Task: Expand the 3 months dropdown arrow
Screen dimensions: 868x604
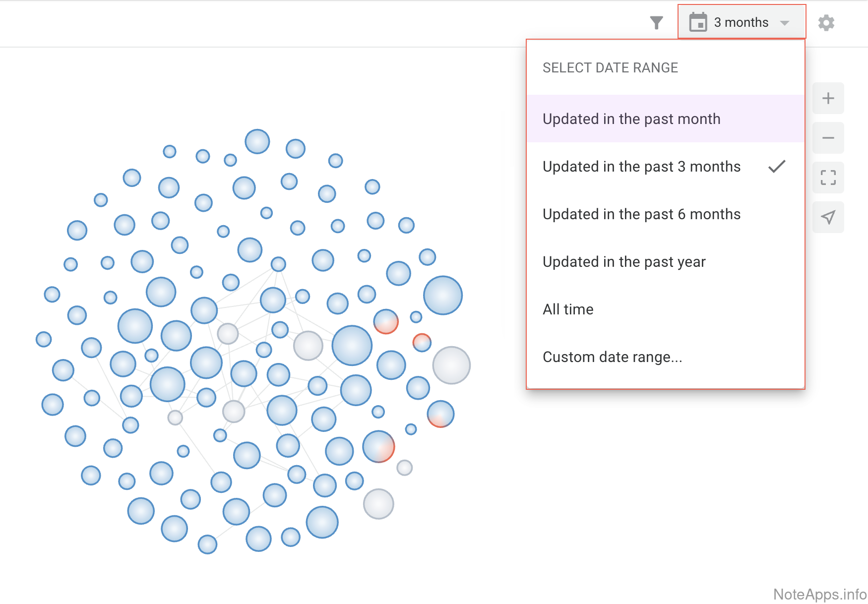Action: point(785,23)
